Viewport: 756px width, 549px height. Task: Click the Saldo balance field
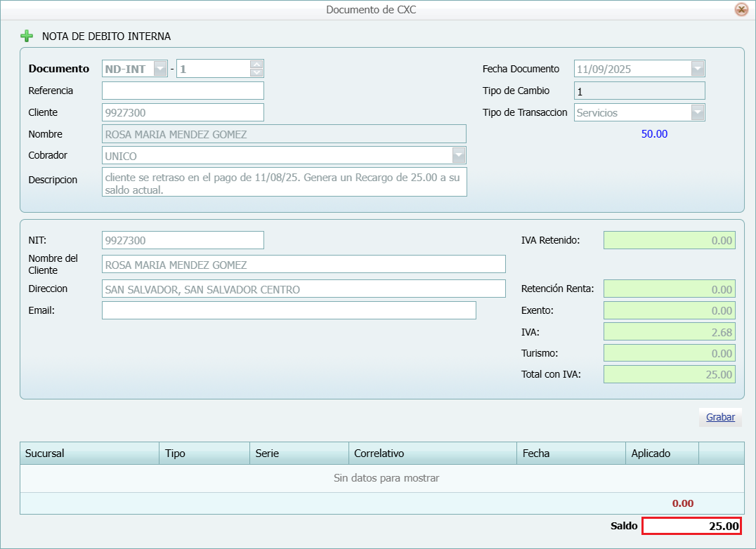tap(691, 526)
